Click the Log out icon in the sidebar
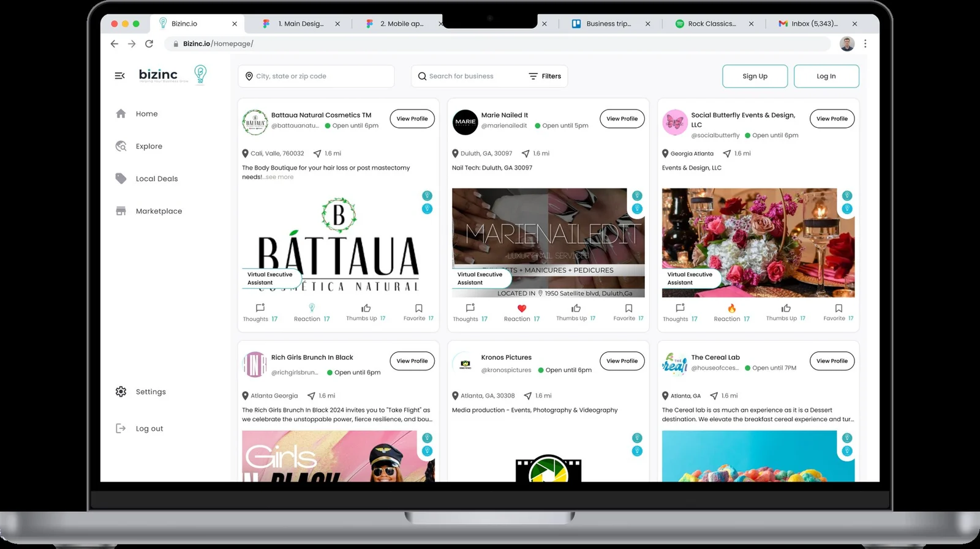Viewport: 980px width, 549px height. 121,428
